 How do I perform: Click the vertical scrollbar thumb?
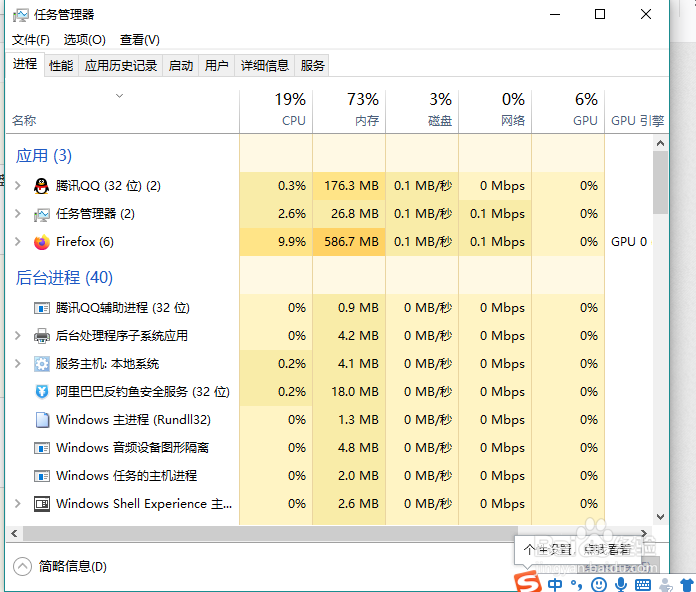[660, 182]
